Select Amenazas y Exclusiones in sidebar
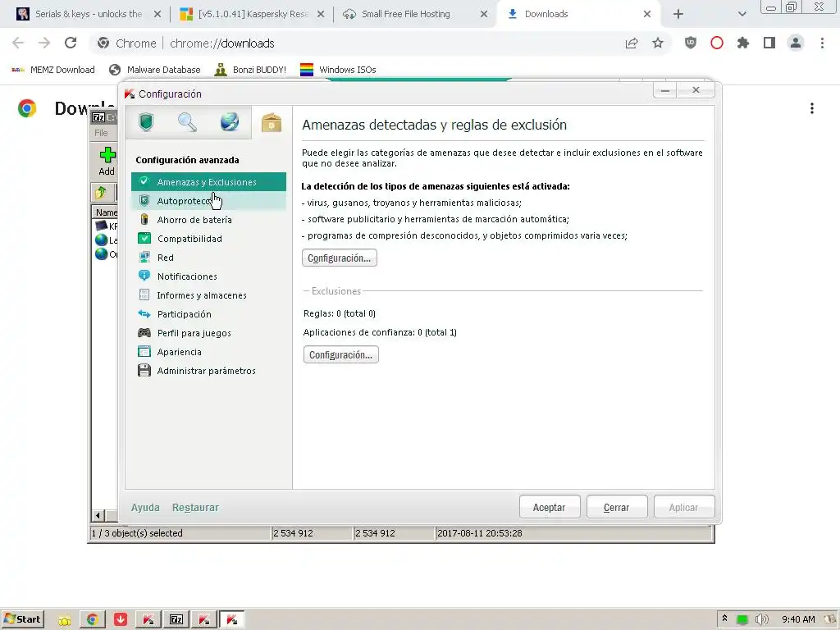Viewport: 840px width, 630px height. click(x=208, y=182)
